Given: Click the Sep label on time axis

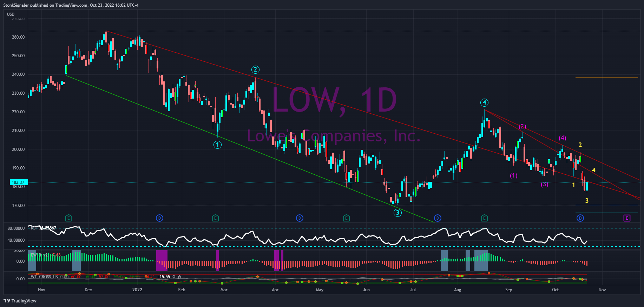Looking at the screenshot, I should 508,290.
